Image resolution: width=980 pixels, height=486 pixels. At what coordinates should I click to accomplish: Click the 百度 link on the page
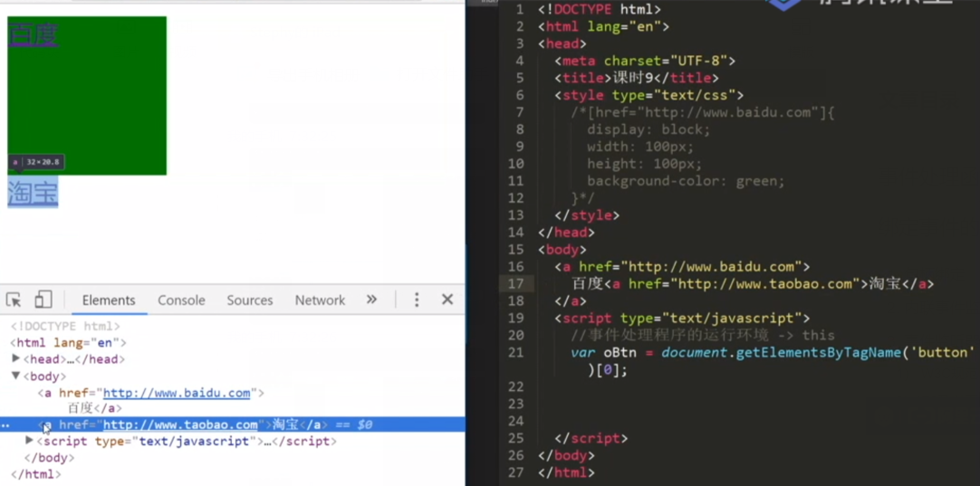click(x=34, y=33)
